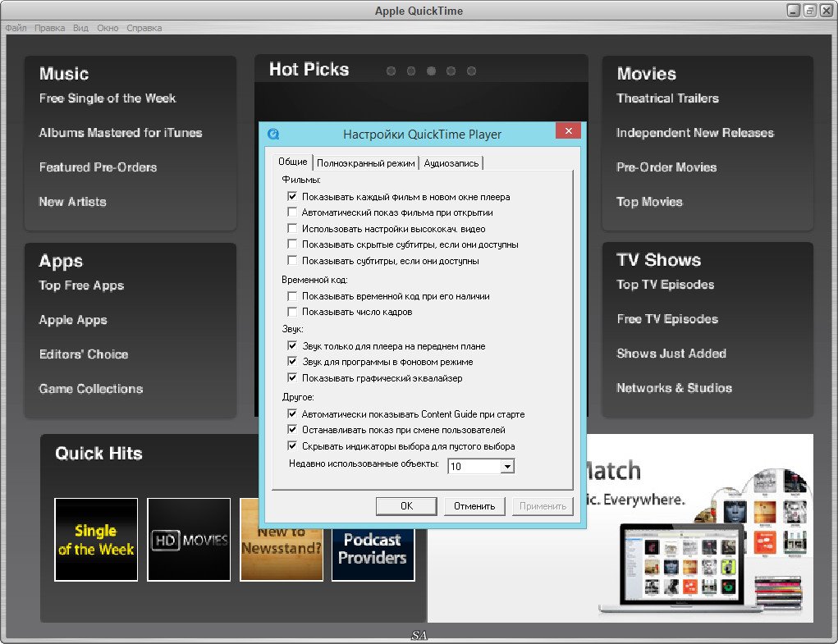838x644 pixels.
Task: Click the Отменить button
Action: 474,505
